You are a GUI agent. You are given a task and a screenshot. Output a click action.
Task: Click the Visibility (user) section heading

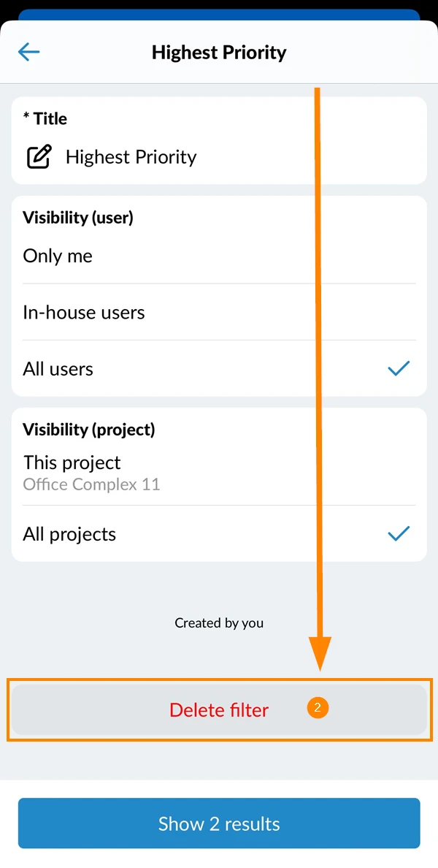(x=78, y=218)
